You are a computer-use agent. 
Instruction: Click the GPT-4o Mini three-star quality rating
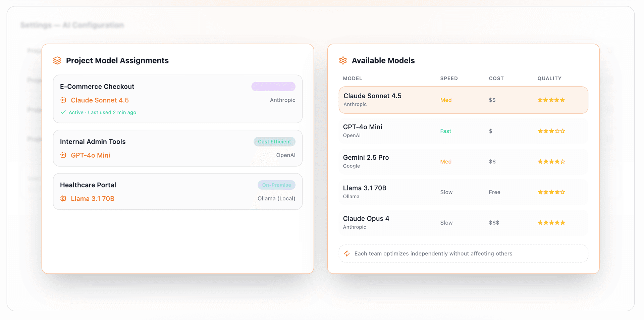click(551, 131)
